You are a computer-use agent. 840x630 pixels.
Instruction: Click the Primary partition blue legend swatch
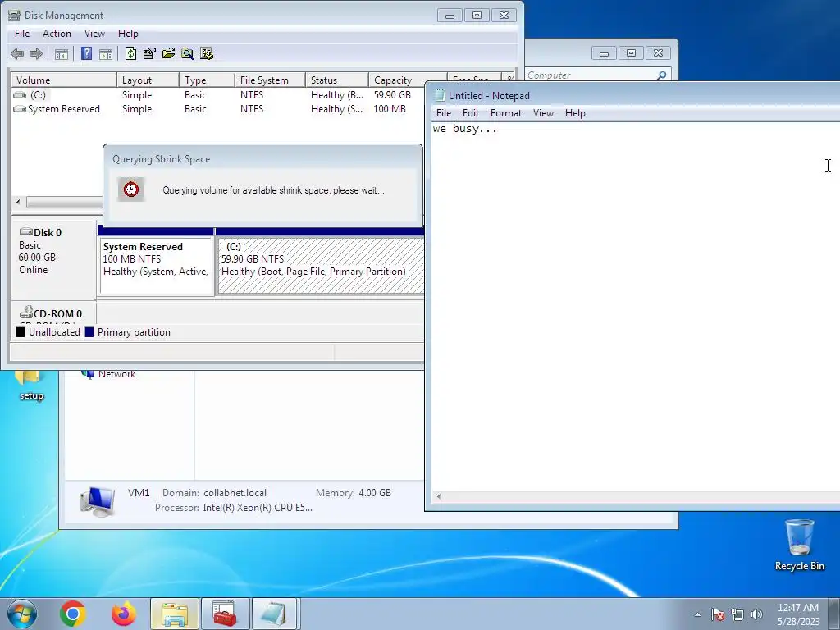(x=89, y=332)
